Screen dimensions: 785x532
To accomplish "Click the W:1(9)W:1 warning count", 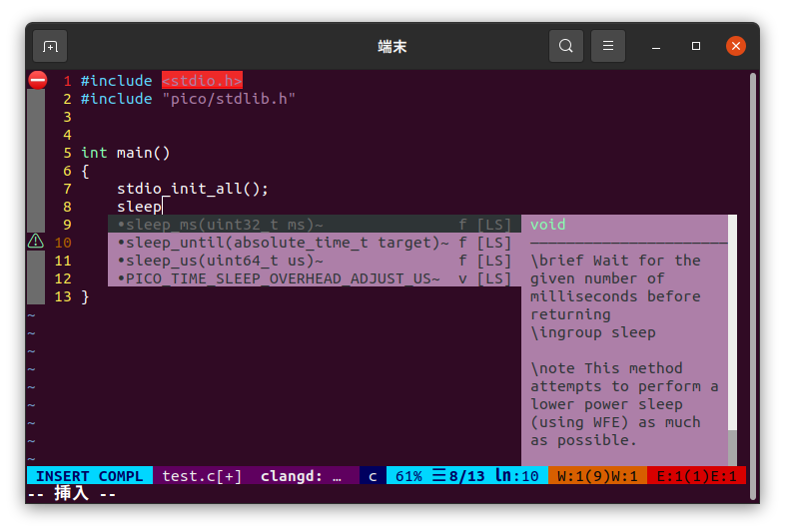I will click(597, 475).
